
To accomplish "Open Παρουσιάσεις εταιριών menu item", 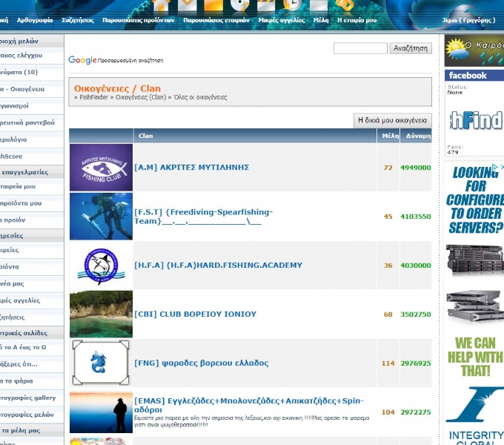I will click(x=216, y=20).
